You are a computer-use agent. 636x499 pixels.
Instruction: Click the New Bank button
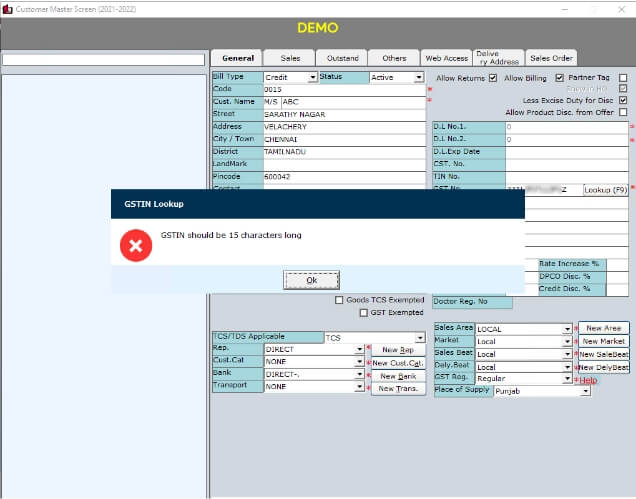click(398, 376)
